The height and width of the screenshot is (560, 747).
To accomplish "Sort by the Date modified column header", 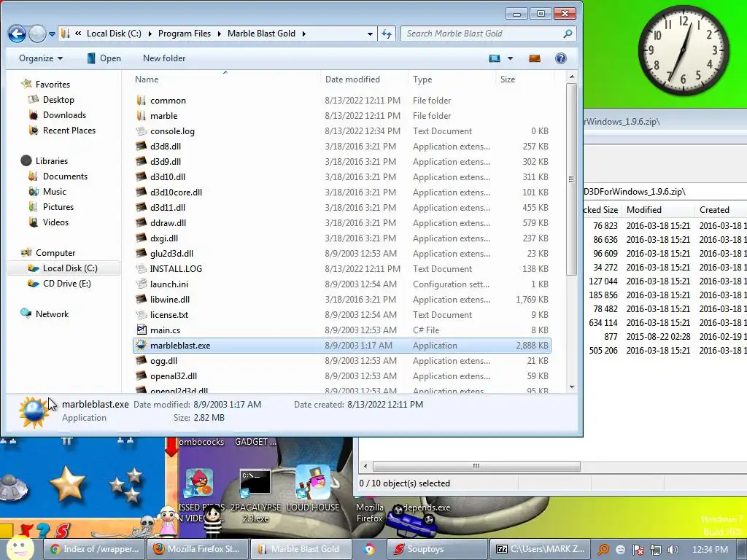I will (x=352, y=79).
